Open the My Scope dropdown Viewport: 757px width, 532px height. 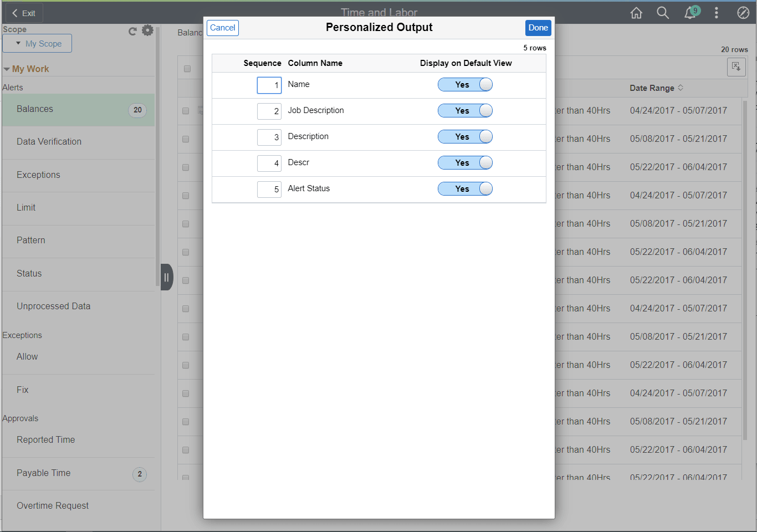[37, 43]
